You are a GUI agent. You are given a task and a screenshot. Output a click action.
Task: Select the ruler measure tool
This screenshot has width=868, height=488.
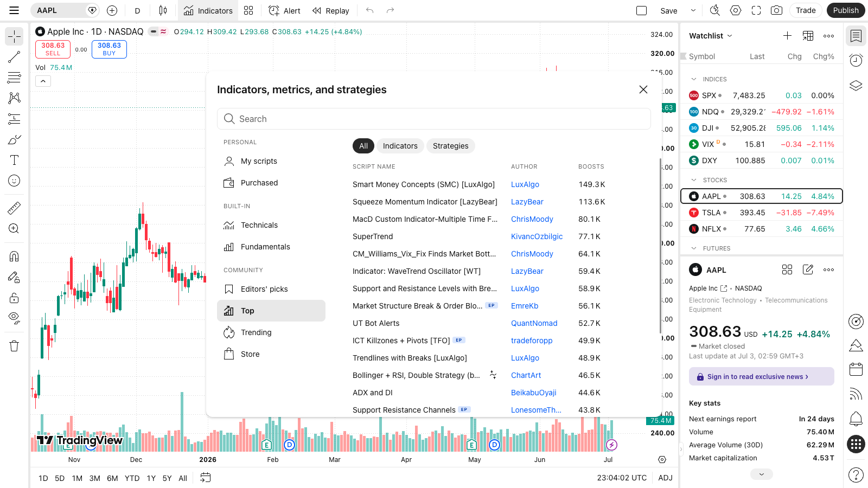point(14,208)
